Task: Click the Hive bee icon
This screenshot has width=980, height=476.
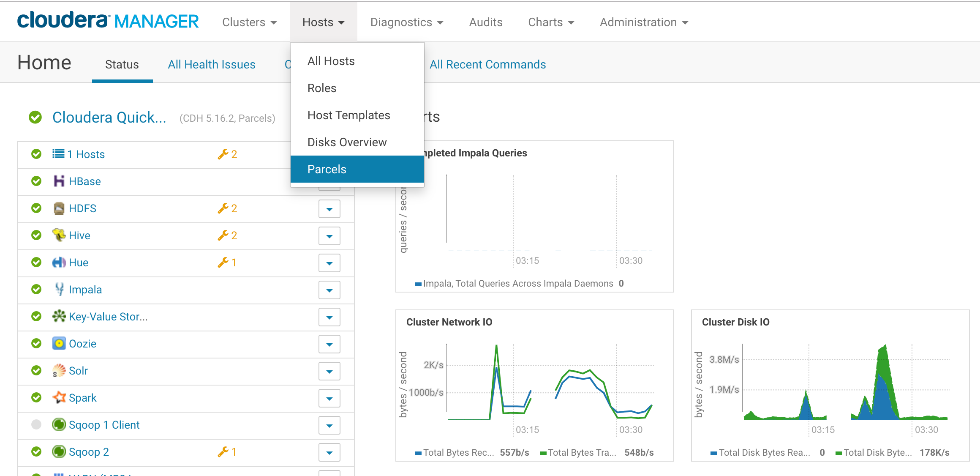Action: (59, 235)
